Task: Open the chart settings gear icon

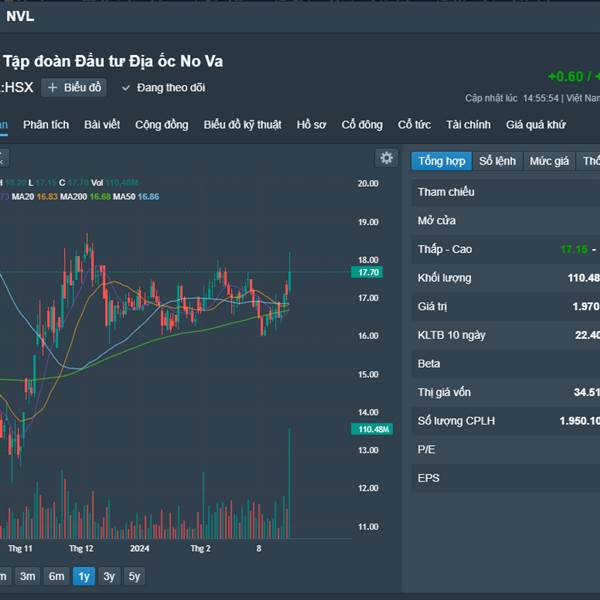Action: coord(386,158)
